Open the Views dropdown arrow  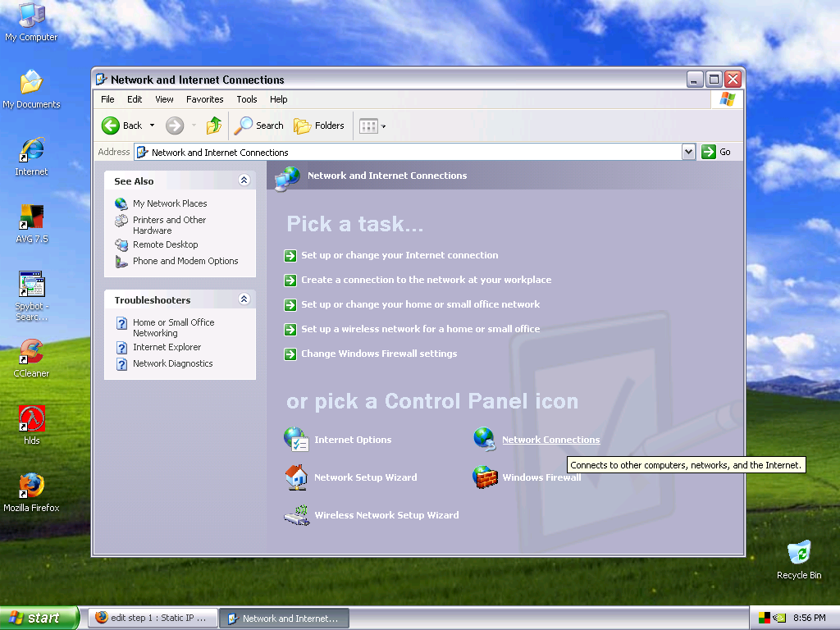point(384,126)
